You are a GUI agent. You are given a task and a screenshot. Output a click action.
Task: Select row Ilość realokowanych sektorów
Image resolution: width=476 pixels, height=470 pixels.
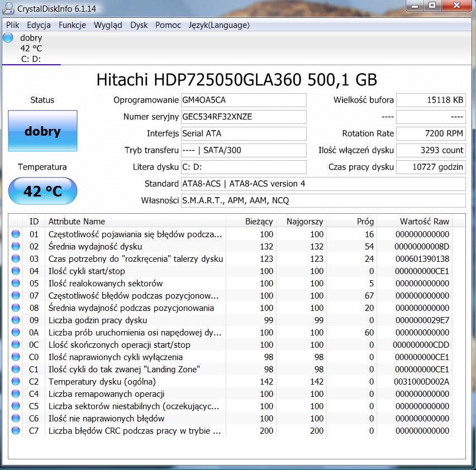[230, 283]
